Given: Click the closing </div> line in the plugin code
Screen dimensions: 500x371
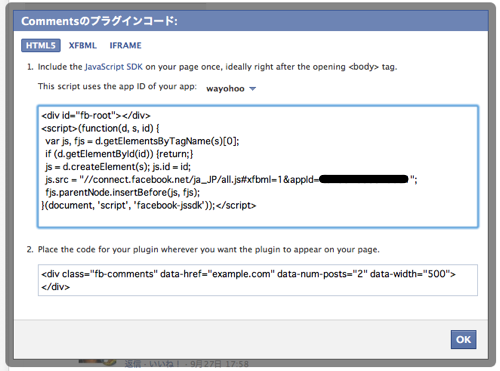Looking at the screenshot, I should coord(56,287).
